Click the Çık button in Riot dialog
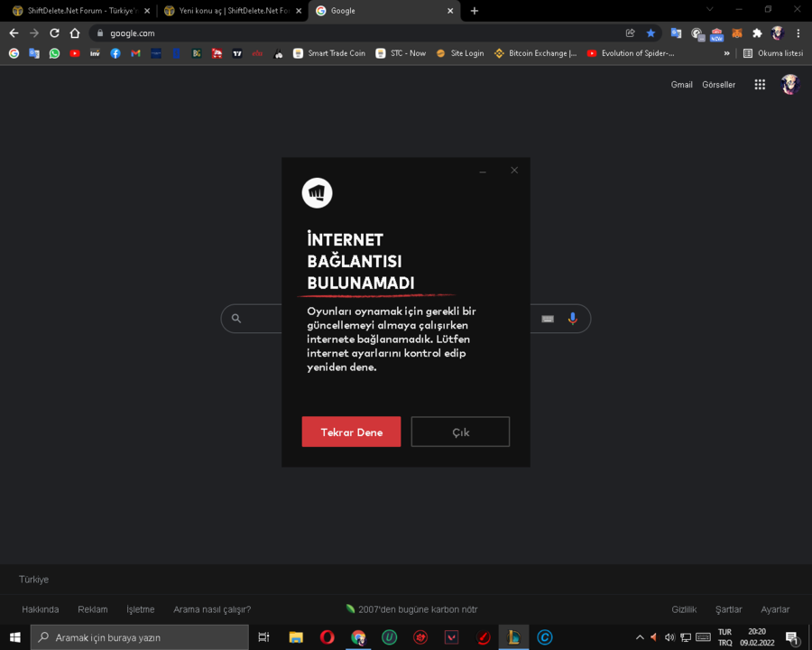Image resolution: width=812 pixels, height=650 pixels. coord(460,432)
